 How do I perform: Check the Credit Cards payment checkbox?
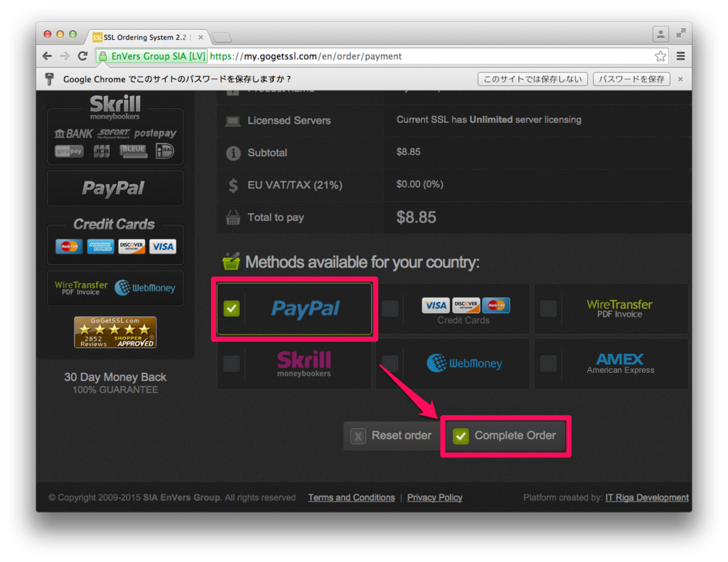coord(390,308)
